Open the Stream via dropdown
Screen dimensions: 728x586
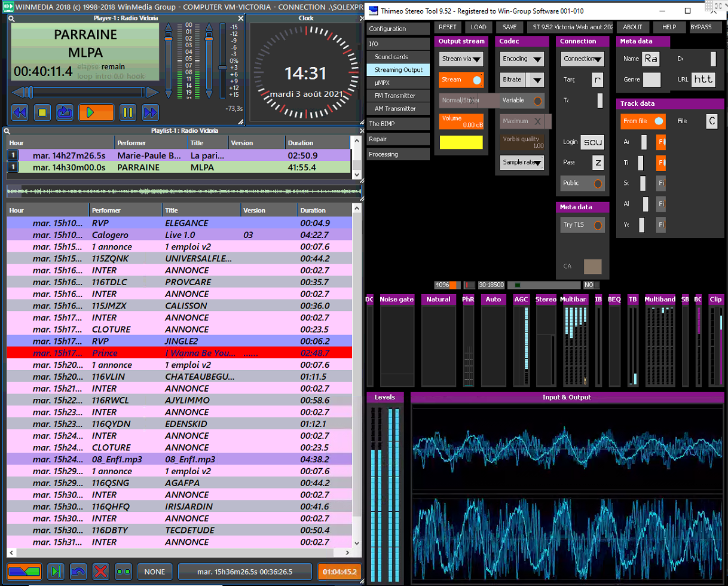click(x=461, y=59)
